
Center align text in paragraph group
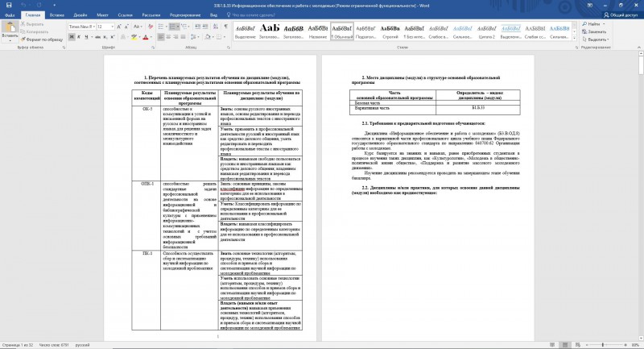168,37
